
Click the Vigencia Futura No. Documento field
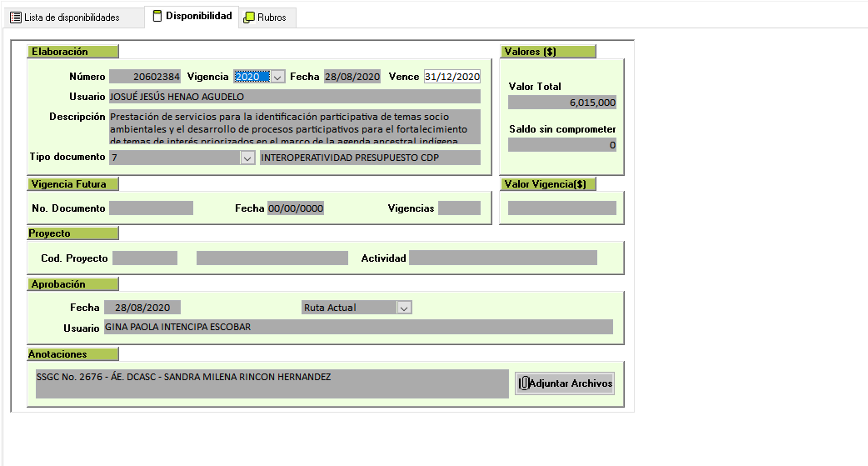tap(151, 208)
